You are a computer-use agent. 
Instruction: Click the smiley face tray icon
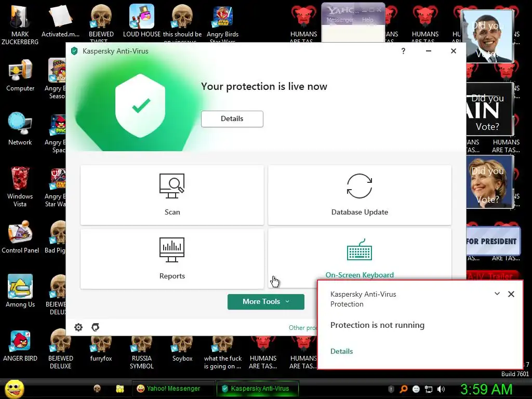[x=416, y=389]
